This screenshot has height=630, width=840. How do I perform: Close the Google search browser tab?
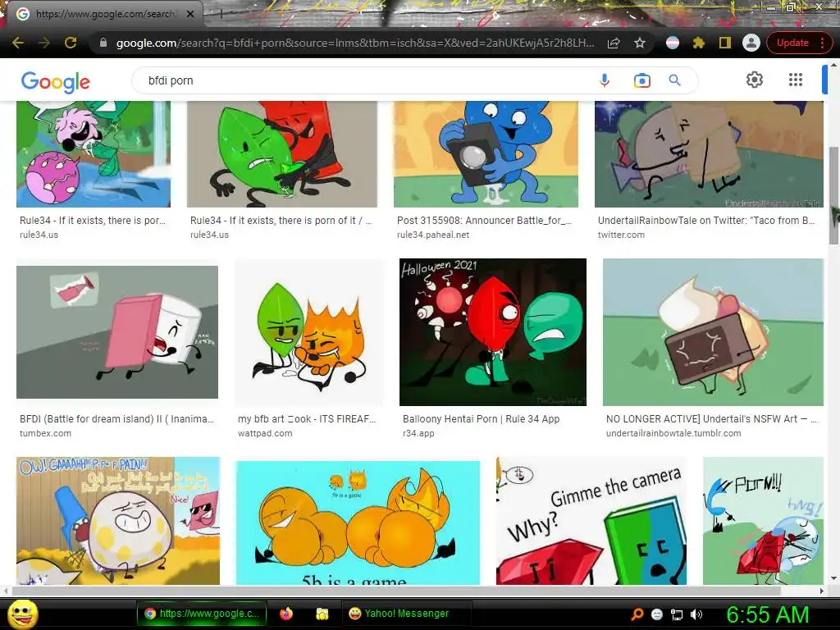(x=190, y=14)
